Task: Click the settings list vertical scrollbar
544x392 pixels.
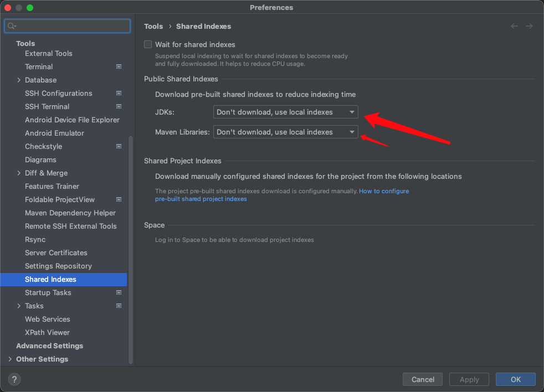Action: (x=131, y=249)
